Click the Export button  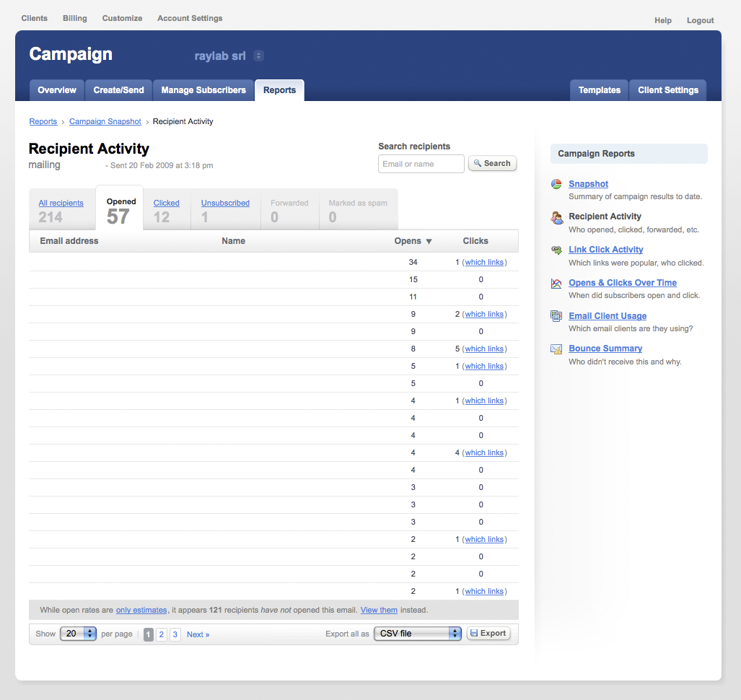tap(488, 634)
